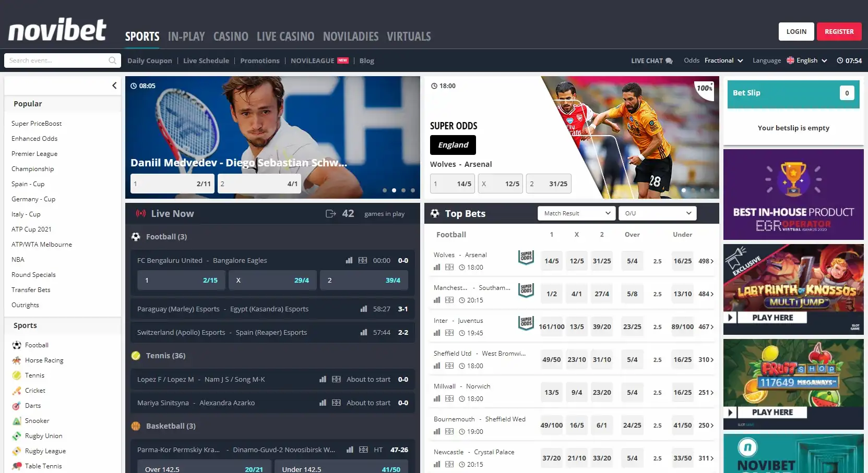Pick the draw at 29/4 in Bengaluru match
The height and width of the screenshot is (473, 868).
tap(272, 280)
